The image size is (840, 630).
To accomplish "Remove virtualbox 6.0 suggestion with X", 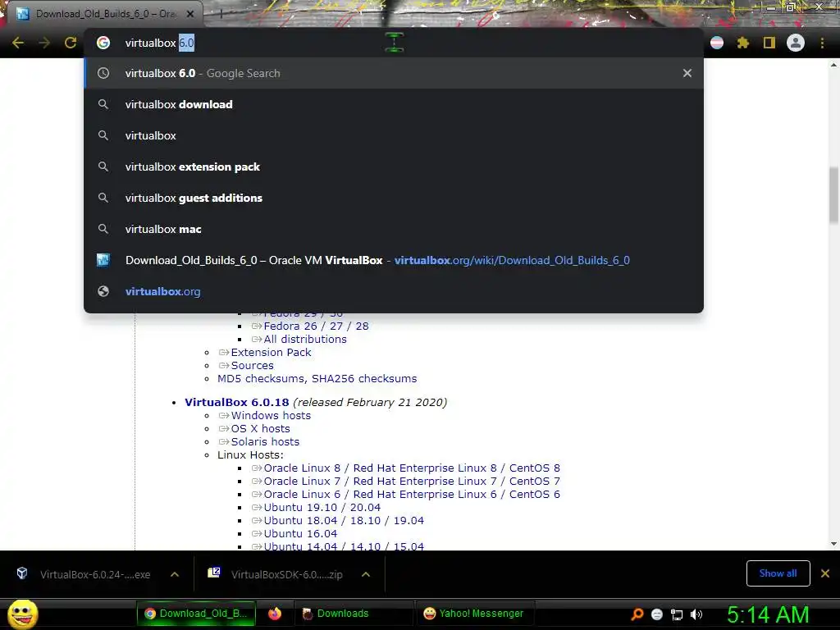I will pyautogui.click(x=687, y=73).
